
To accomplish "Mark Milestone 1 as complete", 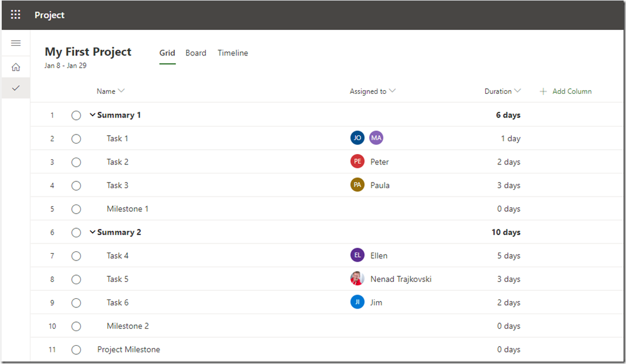I will (x=76, y=209).
